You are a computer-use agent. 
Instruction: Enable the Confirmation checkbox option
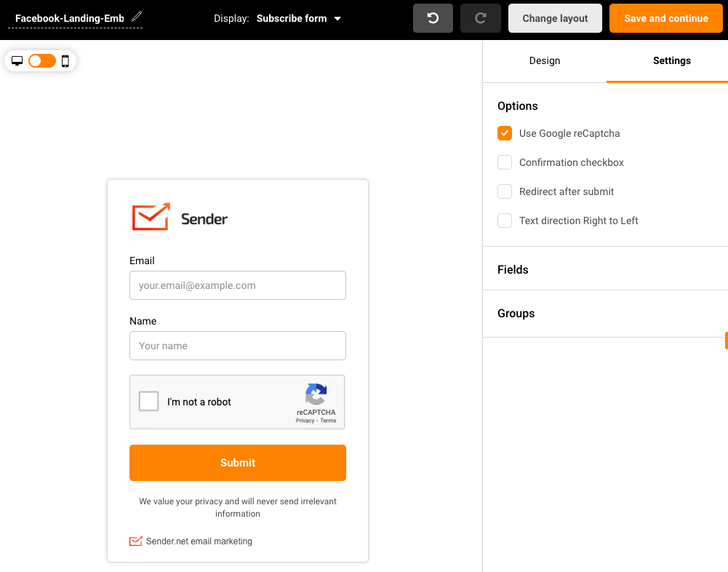(x=505, y=162)
